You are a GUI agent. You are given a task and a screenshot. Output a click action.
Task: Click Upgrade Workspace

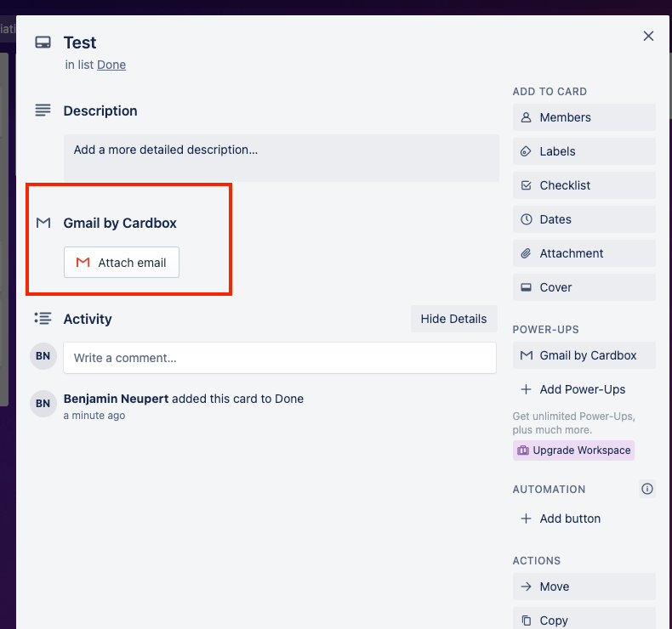pos(573,450)
